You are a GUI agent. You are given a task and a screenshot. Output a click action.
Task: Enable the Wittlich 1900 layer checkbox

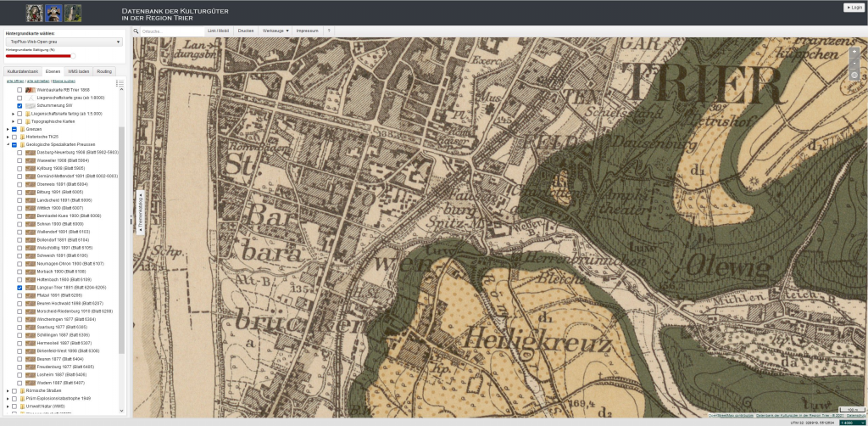coord(20,208)
